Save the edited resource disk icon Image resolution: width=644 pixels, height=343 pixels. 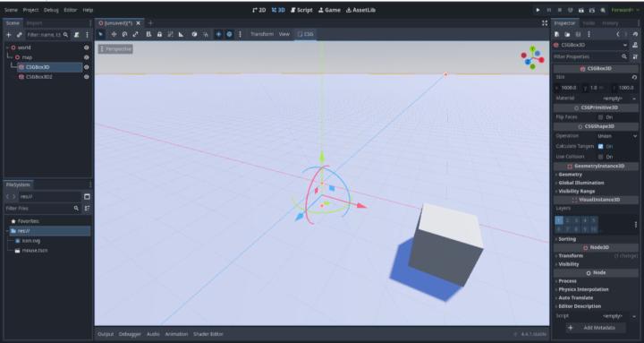click(578, 34)
